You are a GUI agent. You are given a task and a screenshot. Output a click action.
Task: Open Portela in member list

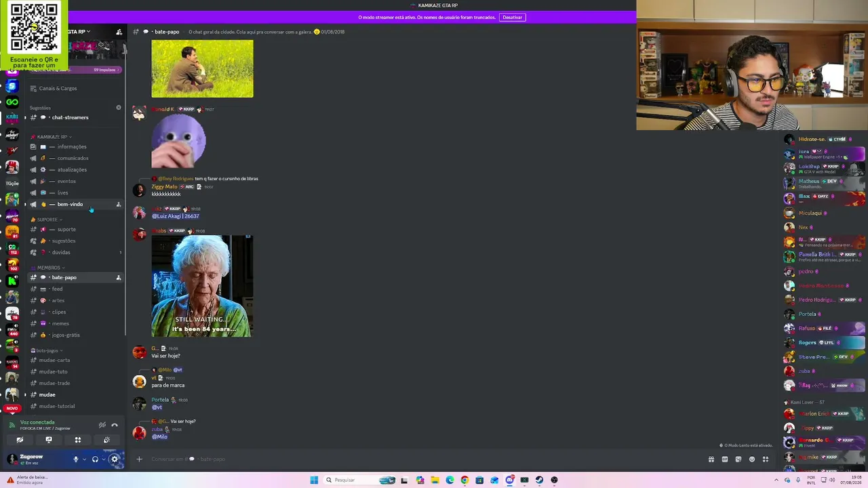(x=825, y=314)
